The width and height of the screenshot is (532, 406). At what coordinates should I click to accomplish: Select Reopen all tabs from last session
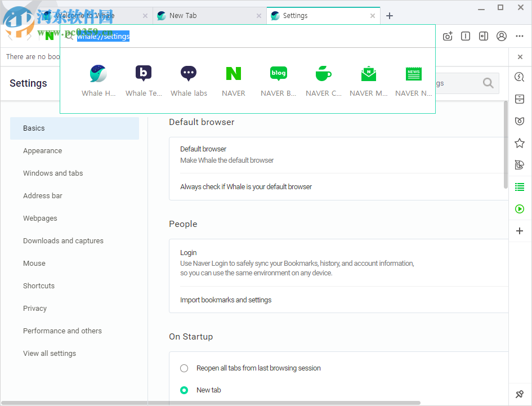click(x=184, y=368)
